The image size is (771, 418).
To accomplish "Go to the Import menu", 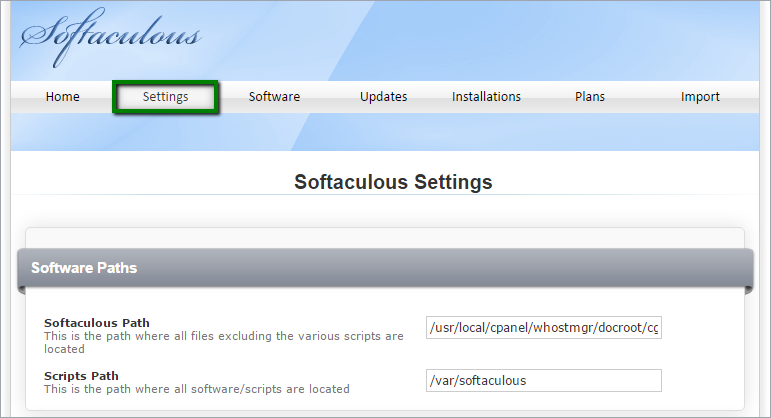I will [700, 97].
